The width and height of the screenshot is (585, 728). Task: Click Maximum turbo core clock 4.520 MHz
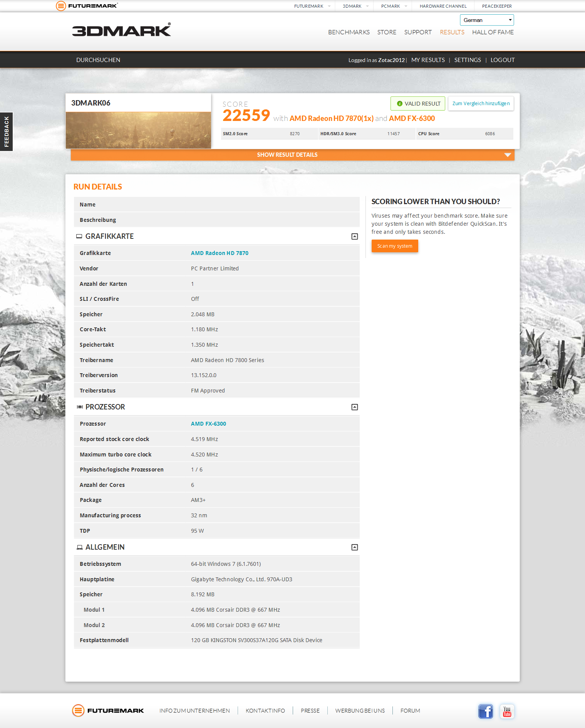tap(204, 455)
